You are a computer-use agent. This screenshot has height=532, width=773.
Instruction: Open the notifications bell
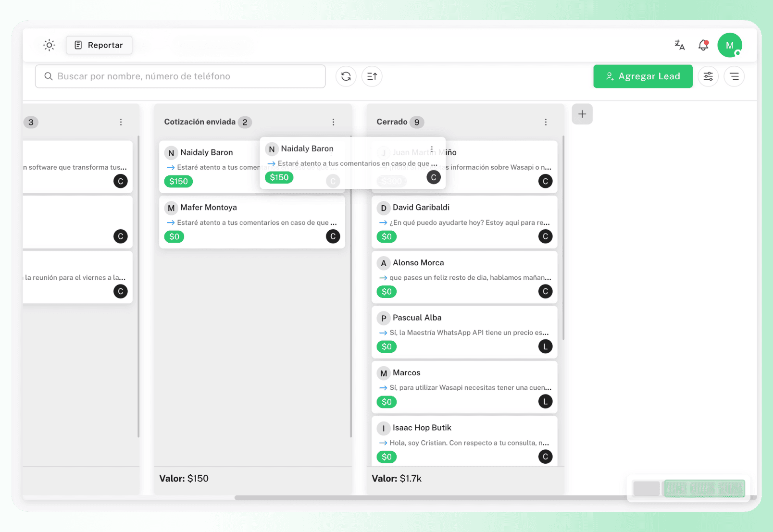point(703,45)
